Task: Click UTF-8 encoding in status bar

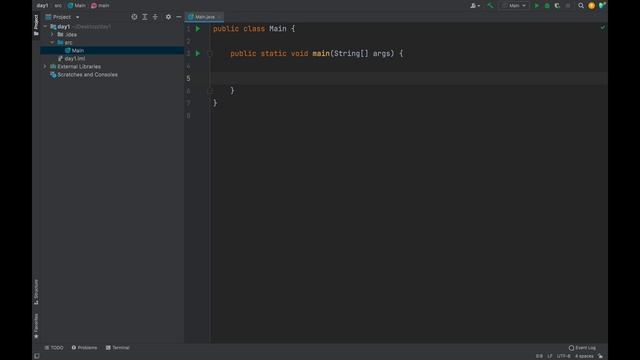Action: coord(564,356)
